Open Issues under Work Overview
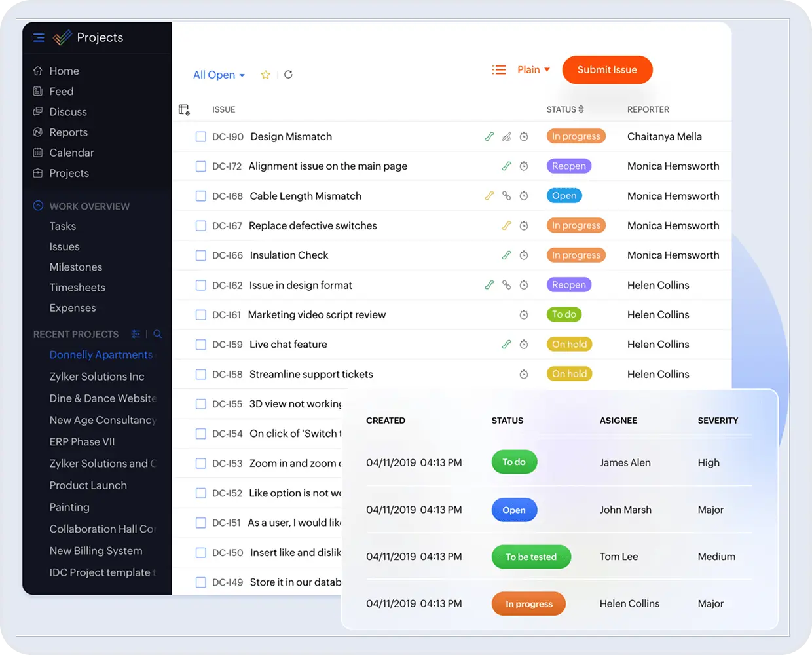The width and height of the screenshot is (812, 655). pyautogui.click(x=64, y=246)
